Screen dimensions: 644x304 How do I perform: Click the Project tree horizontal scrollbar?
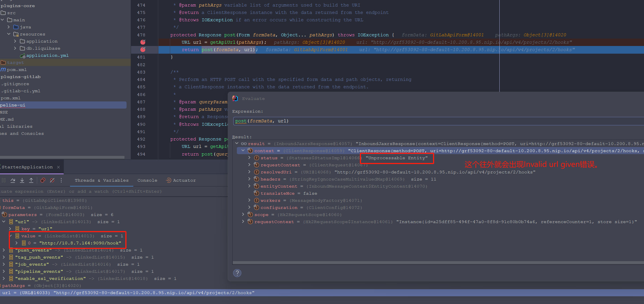tap(62, 157)
